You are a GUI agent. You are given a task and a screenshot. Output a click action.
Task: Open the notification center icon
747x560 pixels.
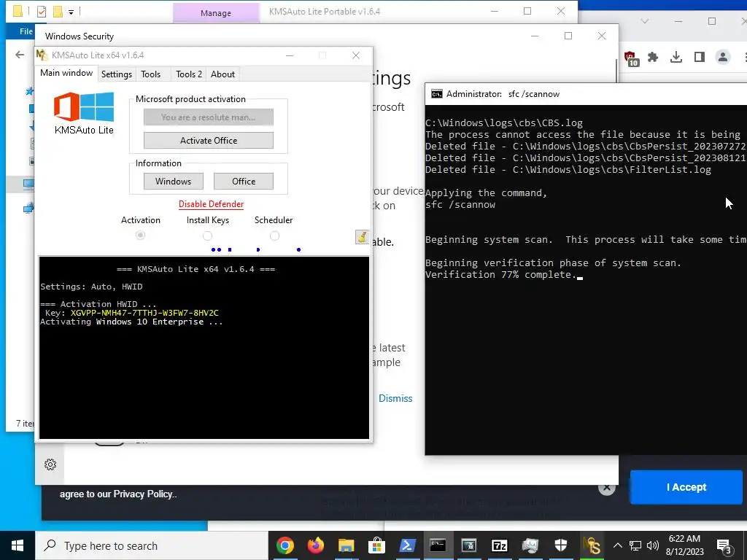pyautogui.click(x=724, y=546)
